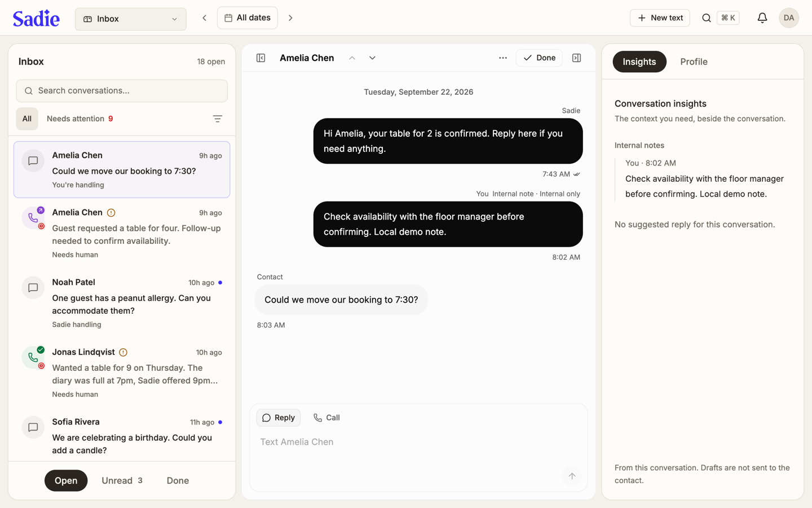The image size is (812, 508).
Task: Jump to the next conversation chevron down
Action: pos(372,58)
